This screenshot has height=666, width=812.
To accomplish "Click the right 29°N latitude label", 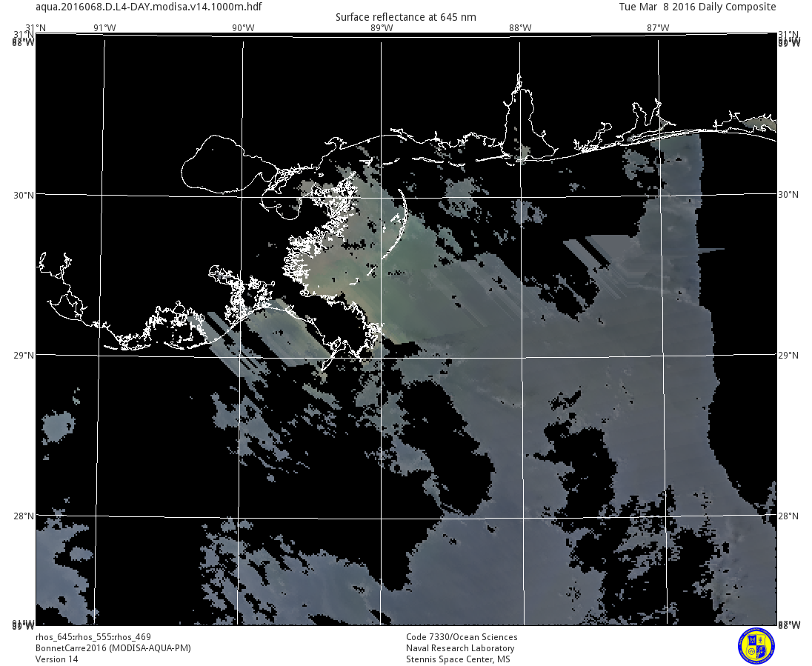I will pyautogui.click(x=788, y=356).
